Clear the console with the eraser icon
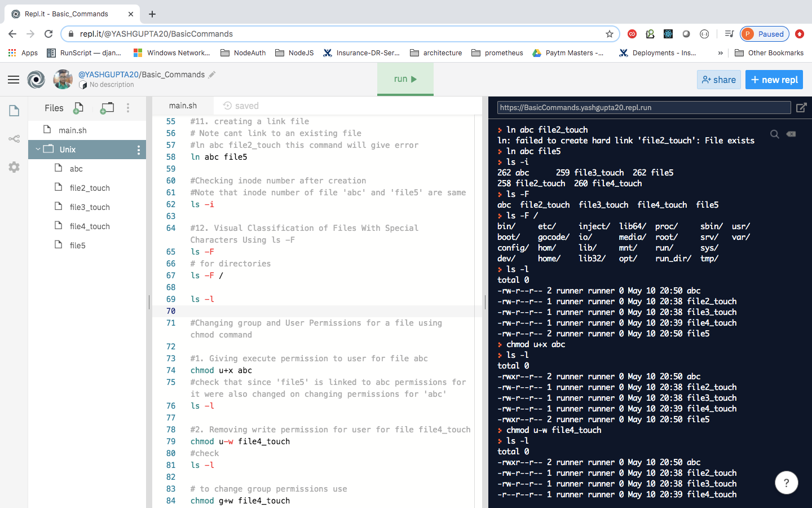 pyautogui.click(x=791, y=134)
